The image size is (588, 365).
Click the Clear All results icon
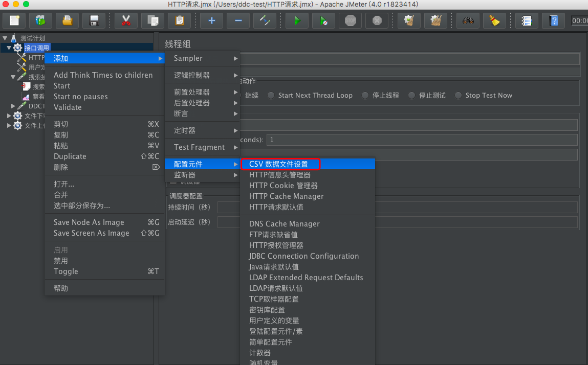435,20
